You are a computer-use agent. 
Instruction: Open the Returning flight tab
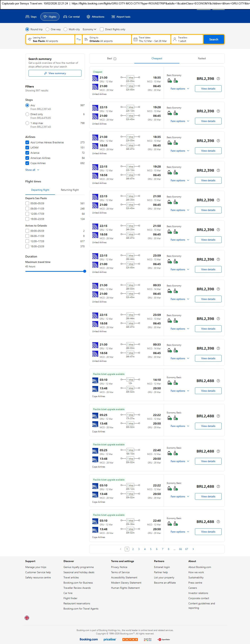point(70,190)
